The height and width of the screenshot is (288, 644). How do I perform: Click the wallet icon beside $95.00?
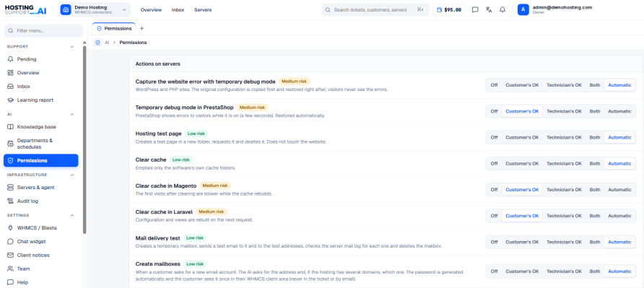pyautogui.click(x=439, y=10)
